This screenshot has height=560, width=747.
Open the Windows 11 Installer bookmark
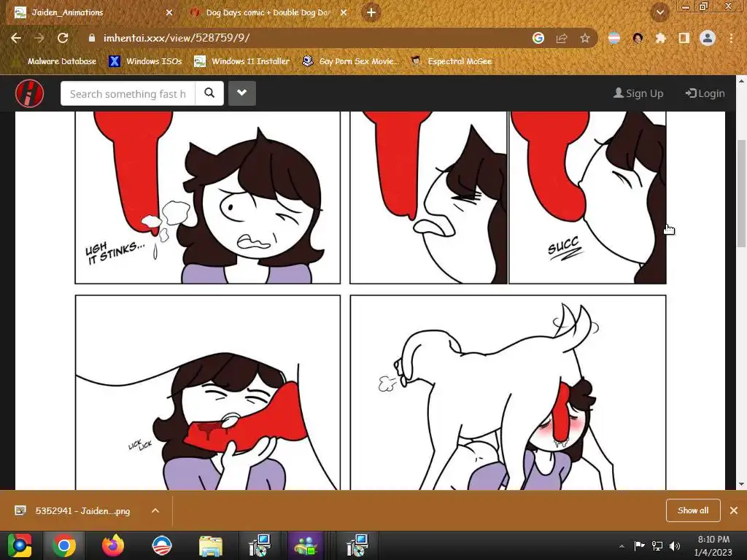241,61
